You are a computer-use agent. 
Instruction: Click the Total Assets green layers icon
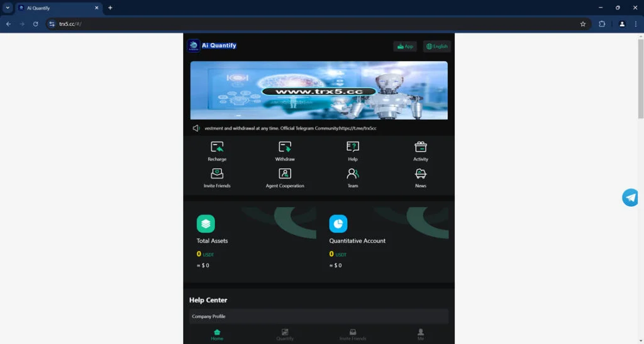tap(206, 224)
